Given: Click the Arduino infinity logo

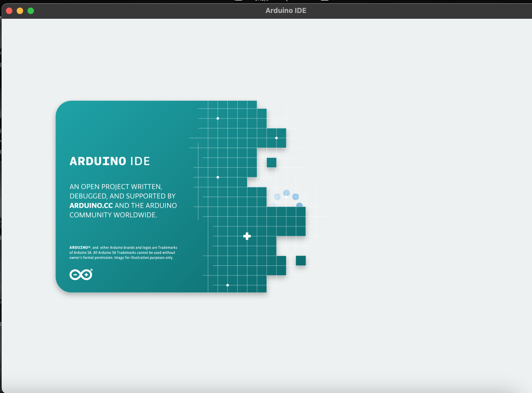Looking at the screenshot, I should point(81,274).
